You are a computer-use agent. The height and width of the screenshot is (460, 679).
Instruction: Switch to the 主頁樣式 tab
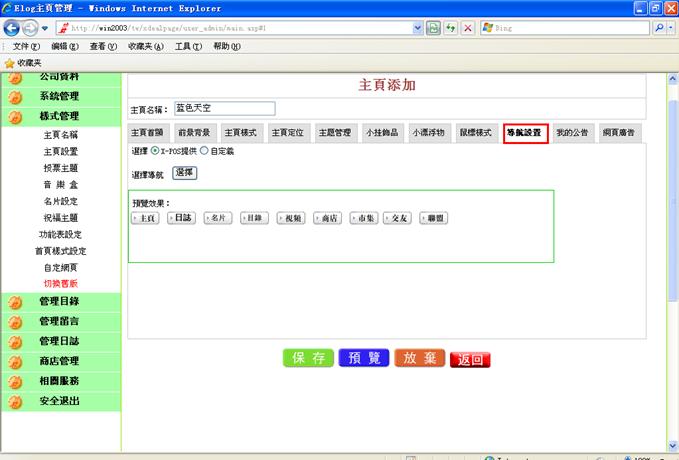(241, 133)
